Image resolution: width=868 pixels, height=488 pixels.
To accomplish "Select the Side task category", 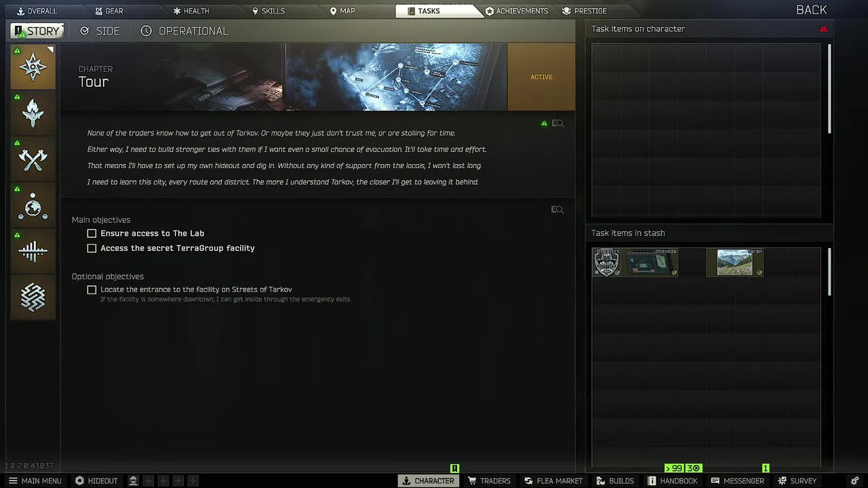I will point(100,31).
